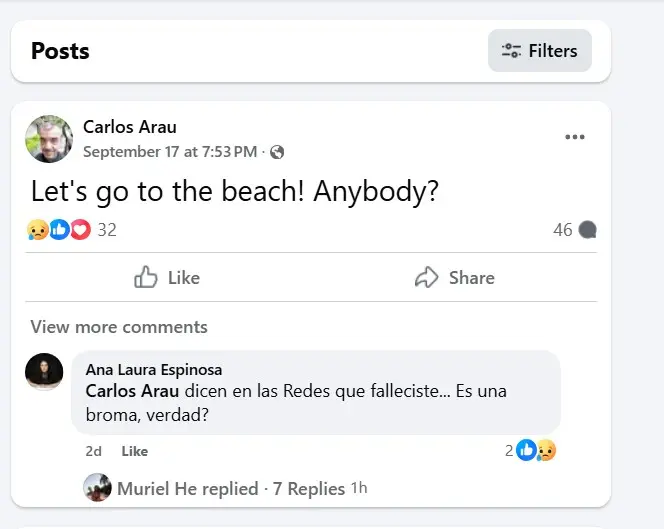This screenshot has height=529, width=664.
Task: Click Ana Laura Espinosa's avatar
Action: coord(45,372)
